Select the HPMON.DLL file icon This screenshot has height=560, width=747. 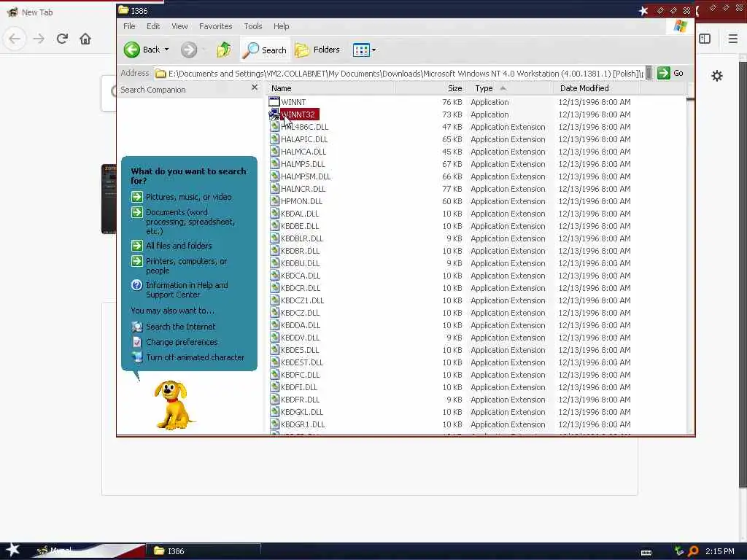(274, 201)
